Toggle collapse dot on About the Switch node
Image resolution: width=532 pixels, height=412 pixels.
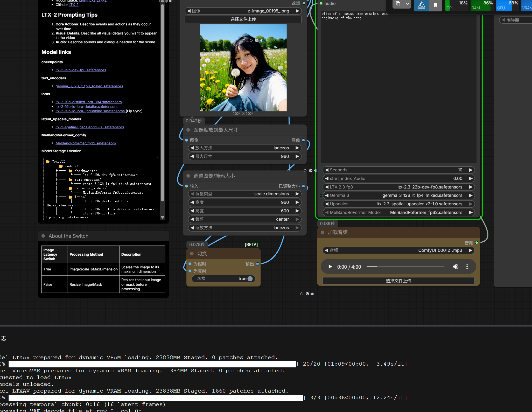[43, 236]
